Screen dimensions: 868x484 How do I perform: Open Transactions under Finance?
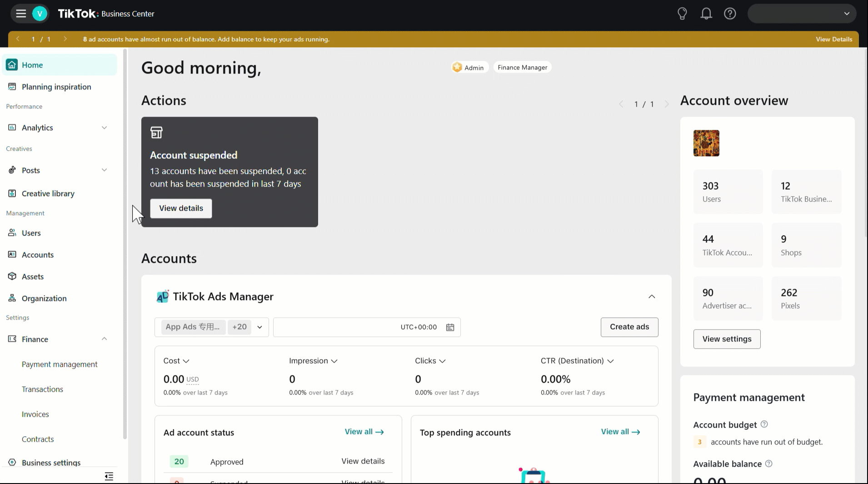pos(42,389)
